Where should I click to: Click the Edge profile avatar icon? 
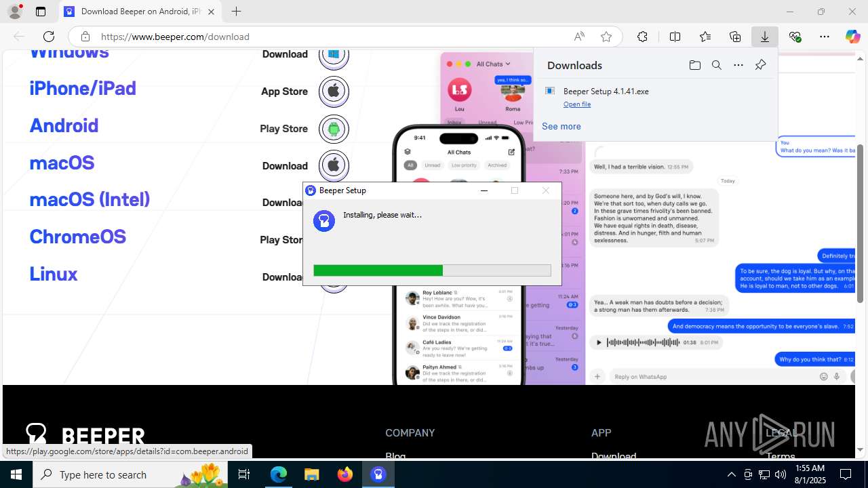click(15, 12)
